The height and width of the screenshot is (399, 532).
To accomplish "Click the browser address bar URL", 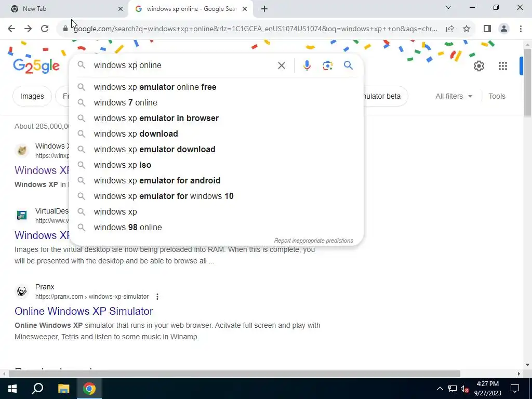I will click(255, 29).
